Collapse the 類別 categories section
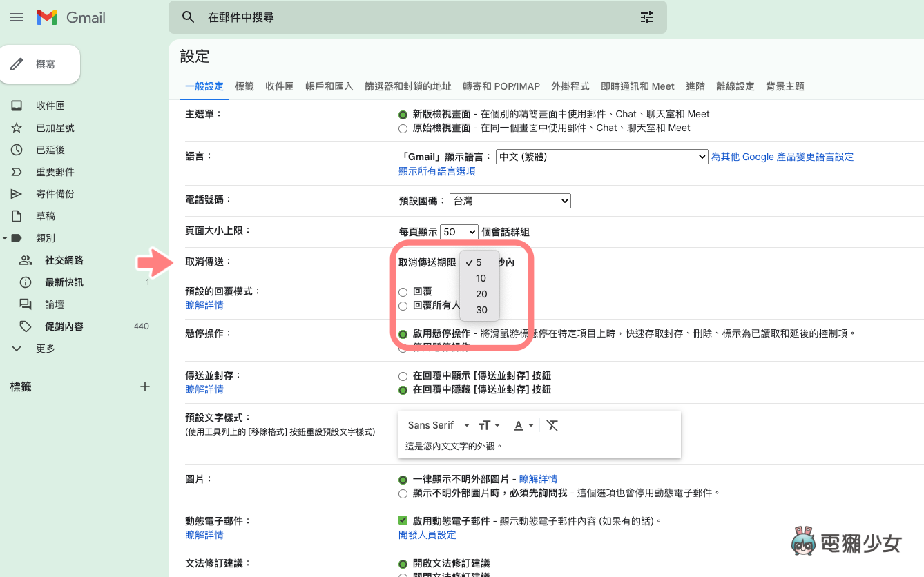Viewport: 924px width, 577px height. (x=5, y=238)
